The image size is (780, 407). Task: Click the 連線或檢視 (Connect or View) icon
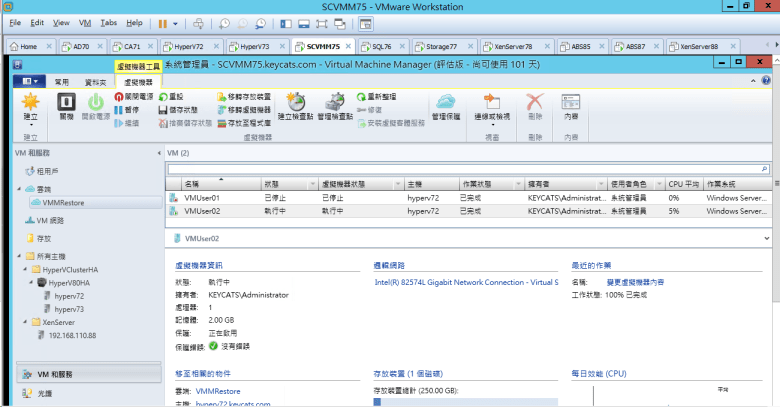coord(492,102)
